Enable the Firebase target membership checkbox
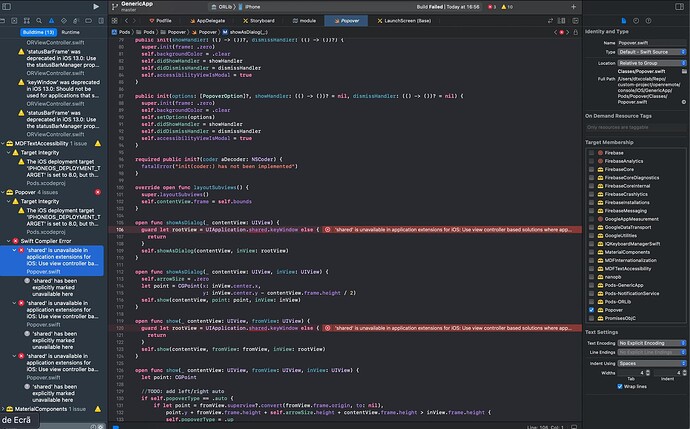690x429 pixels. point(590,153)
